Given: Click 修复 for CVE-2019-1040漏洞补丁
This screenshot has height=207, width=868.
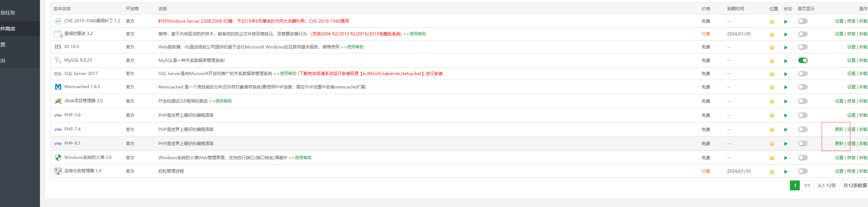Looking at the screenshot, I should click(x=851, y=21).
